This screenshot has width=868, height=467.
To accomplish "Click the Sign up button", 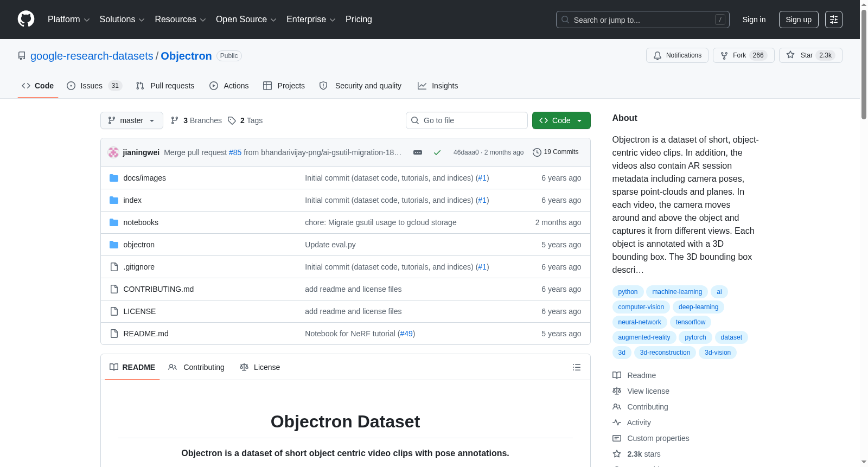I will point(799,20).
